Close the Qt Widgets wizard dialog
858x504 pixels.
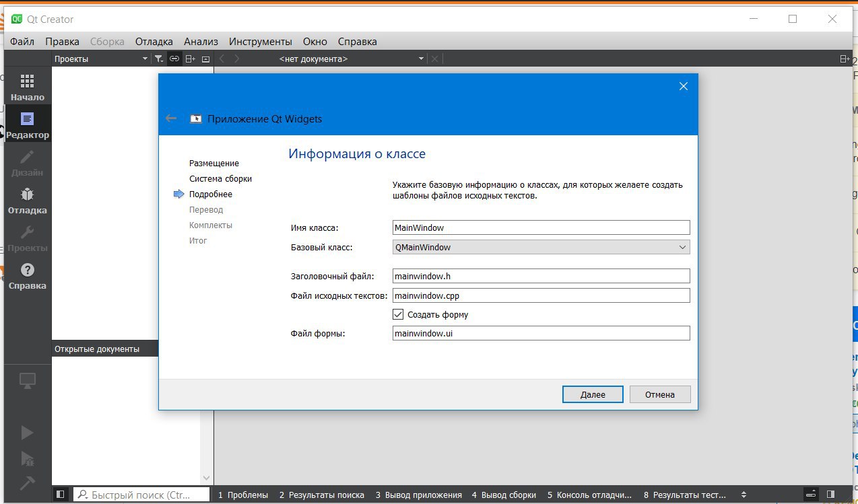tap(684, 86)
